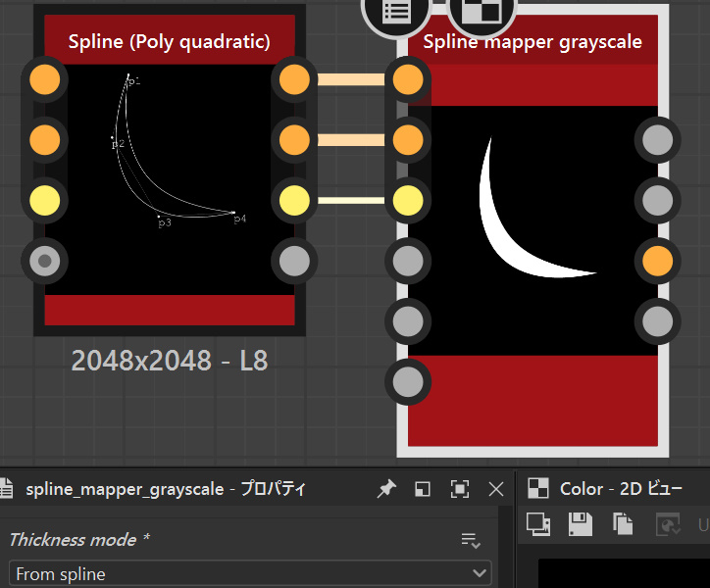
Task: Click the properties list badge above the node
Action: (x=395, y=12)
